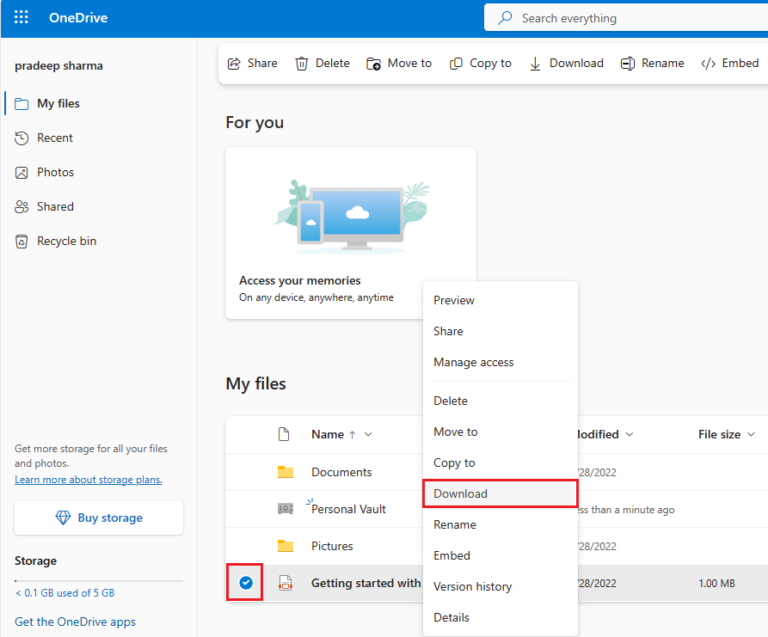Click the Move to folder icon
Image resolution: width=768 pixels, height=637 pixels.
pyautogui.click(x=373, y=64)
